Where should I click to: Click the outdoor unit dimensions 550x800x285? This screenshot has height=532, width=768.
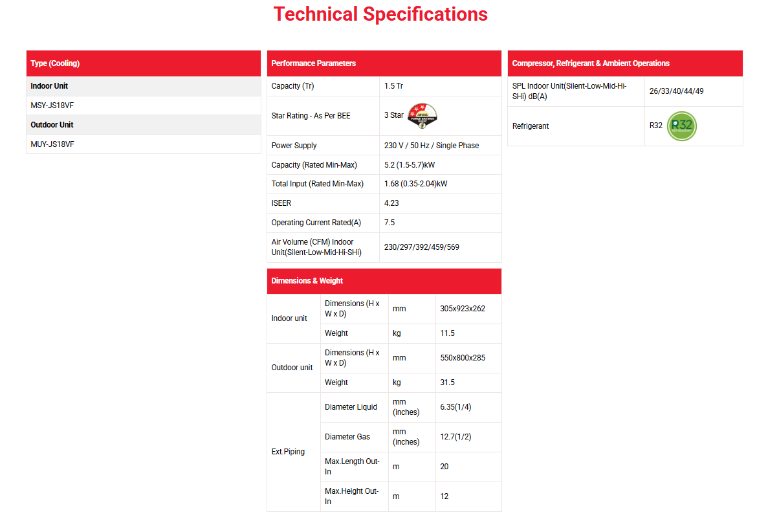coord(462,358)
